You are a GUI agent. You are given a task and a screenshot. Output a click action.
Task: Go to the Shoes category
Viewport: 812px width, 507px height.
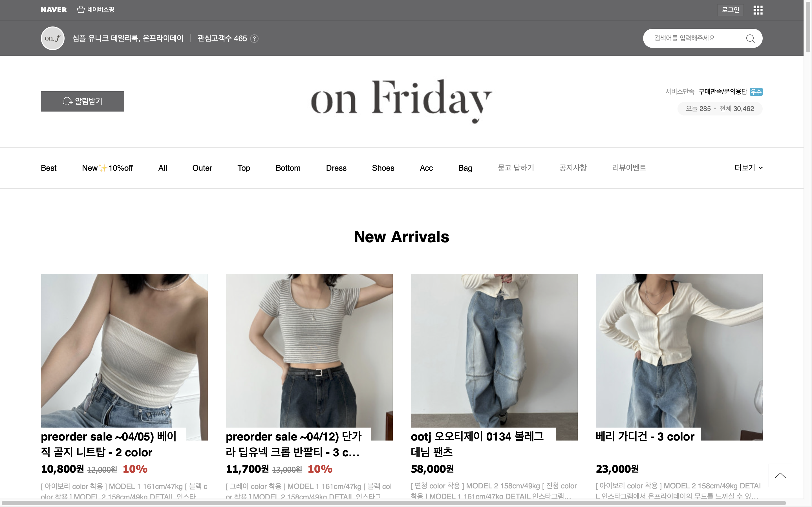pos(383,168)
